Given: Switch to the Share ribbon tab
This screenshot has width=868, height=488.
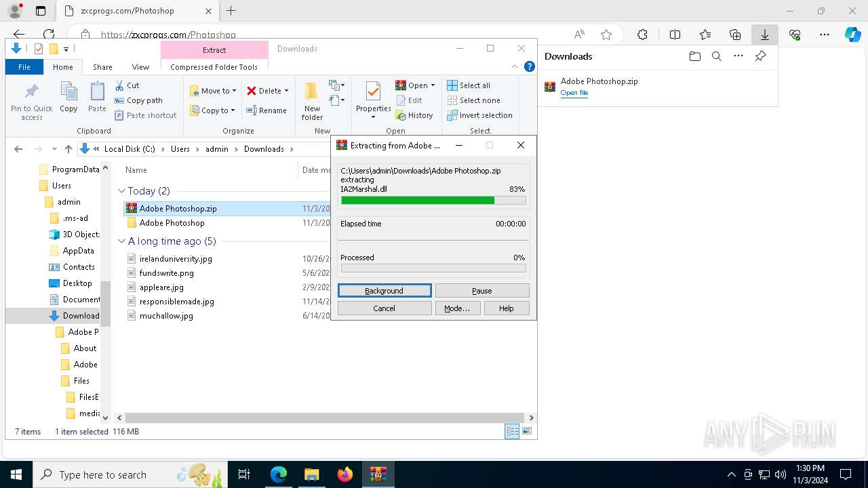Looking at the screenshot, I should coord(102,67).
